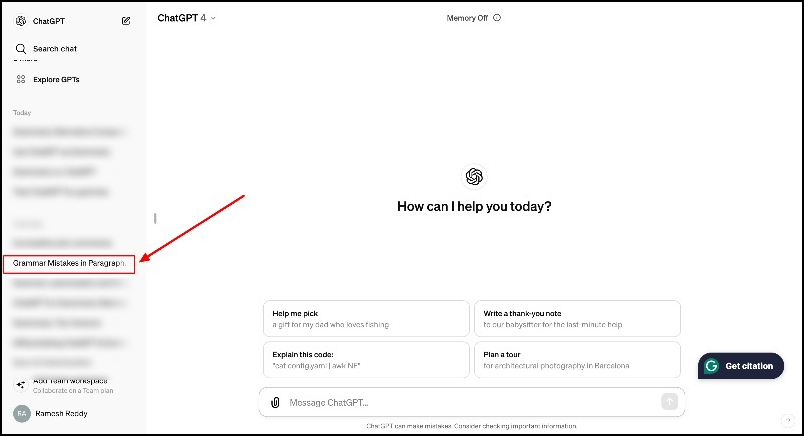Click the OpenAI logo above greeting
Screen dimensions: 804x436
point(474,176)
